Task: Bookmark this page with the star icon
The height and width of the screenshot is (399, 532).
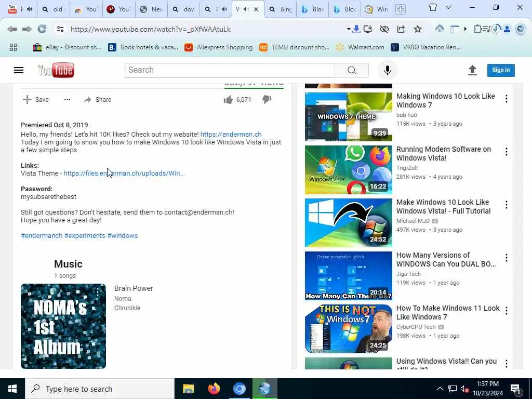Action: (x=418, y=29)
